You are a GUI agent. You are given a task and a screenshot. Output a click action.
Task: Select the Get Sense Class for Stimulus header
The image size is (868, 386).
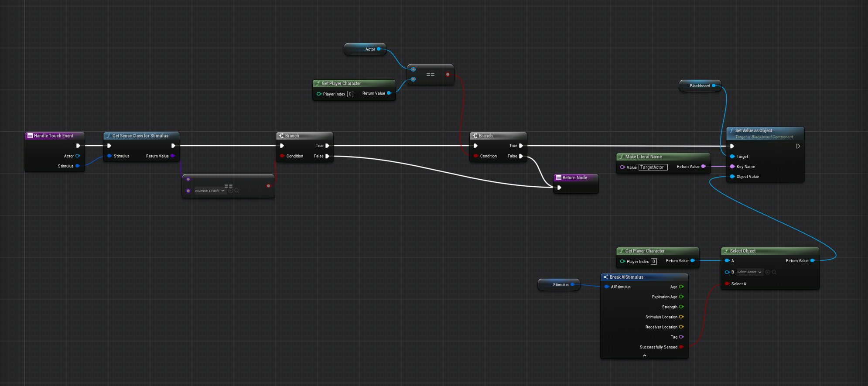(x=140, y=136)
